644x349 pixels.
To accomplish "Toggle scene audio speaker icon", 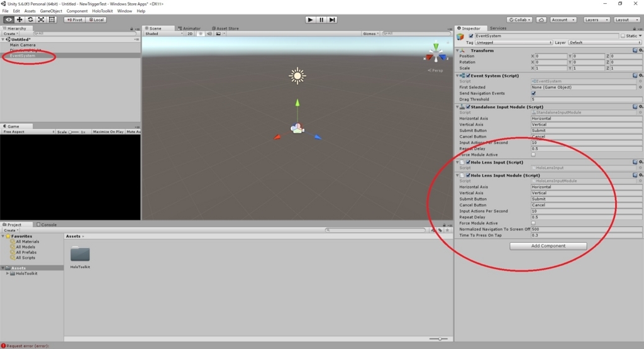I will 209,34.
